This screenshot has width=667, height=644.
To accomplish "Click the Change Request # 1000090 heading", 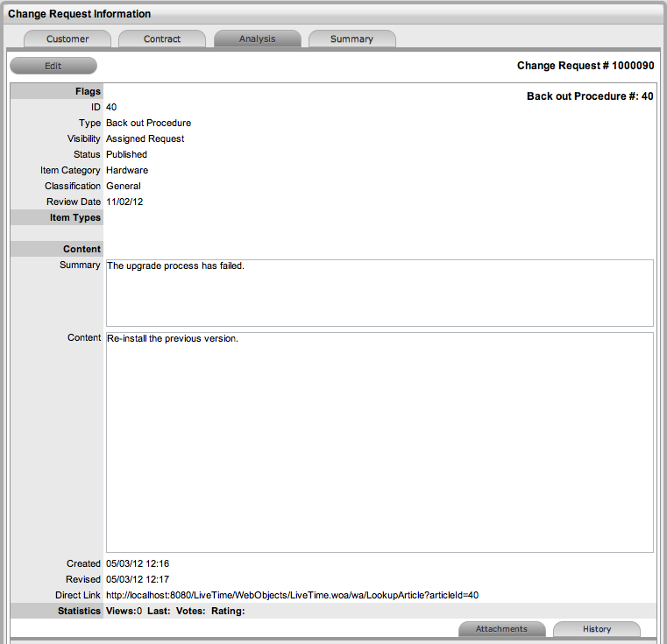I will coord(585,66).
